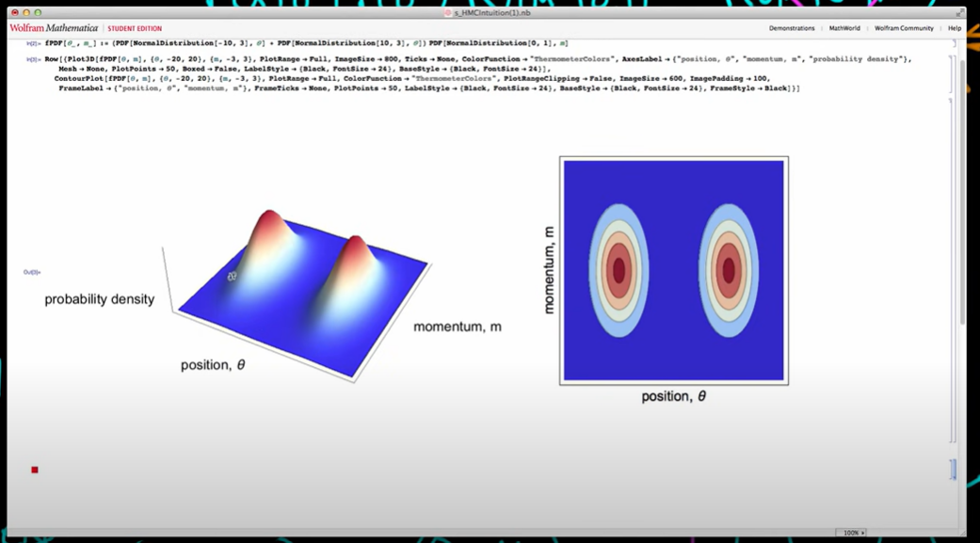980x543 pixels.
Task: Click the small red square marker
Action: pos(35,470)
